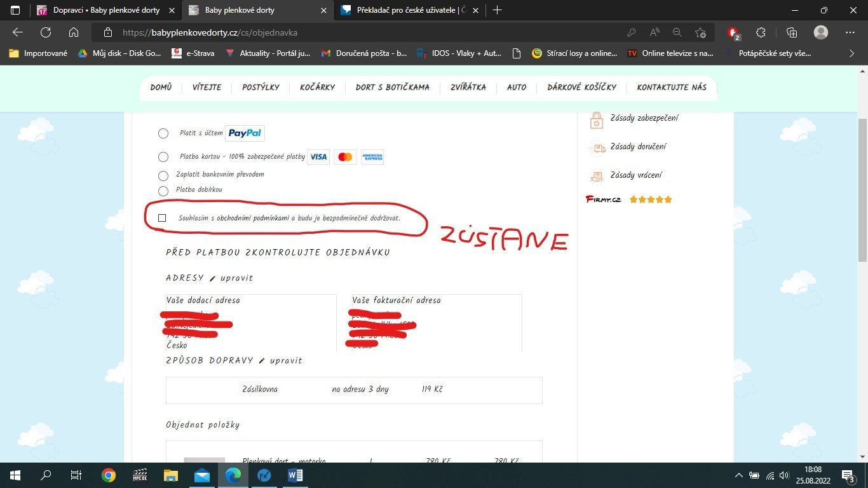868x488 pixels.
Task: Open KONTAKTUJTE NÁS page
Action: click(672, 87)
